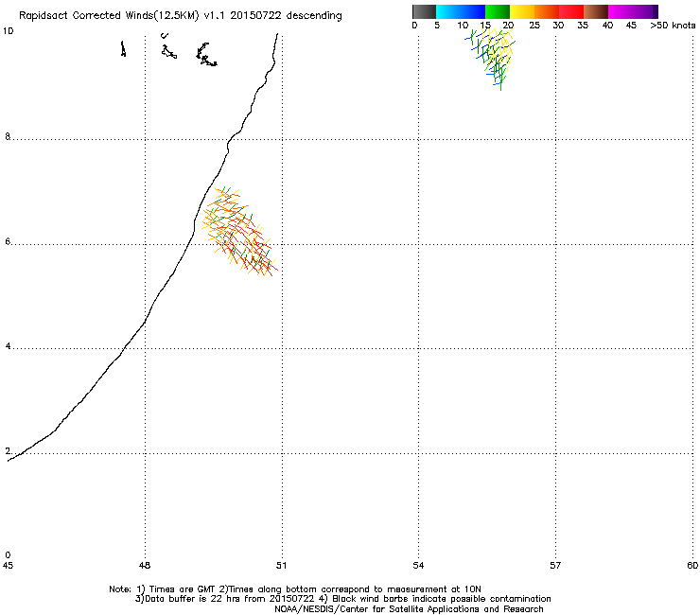Click the gray 0-5 knots color bar segment
700x615 pixels.
[424, 11]
